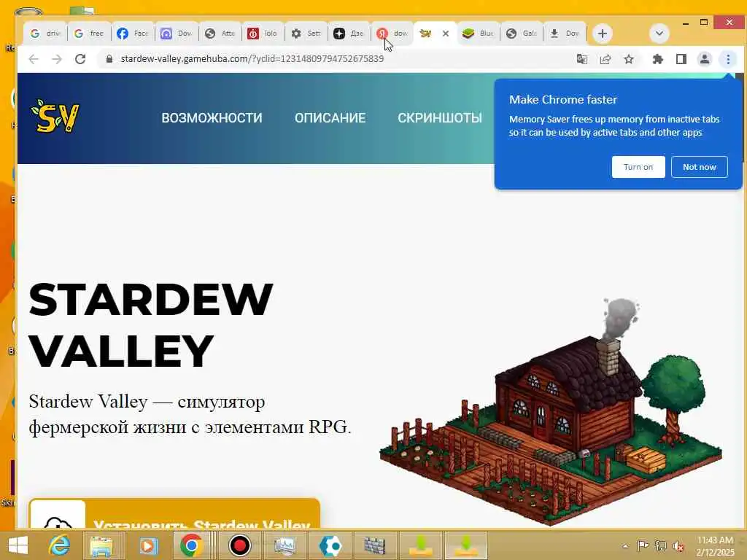Expand the tab search dropdown
747x560 pixels.
pos(659,34)
